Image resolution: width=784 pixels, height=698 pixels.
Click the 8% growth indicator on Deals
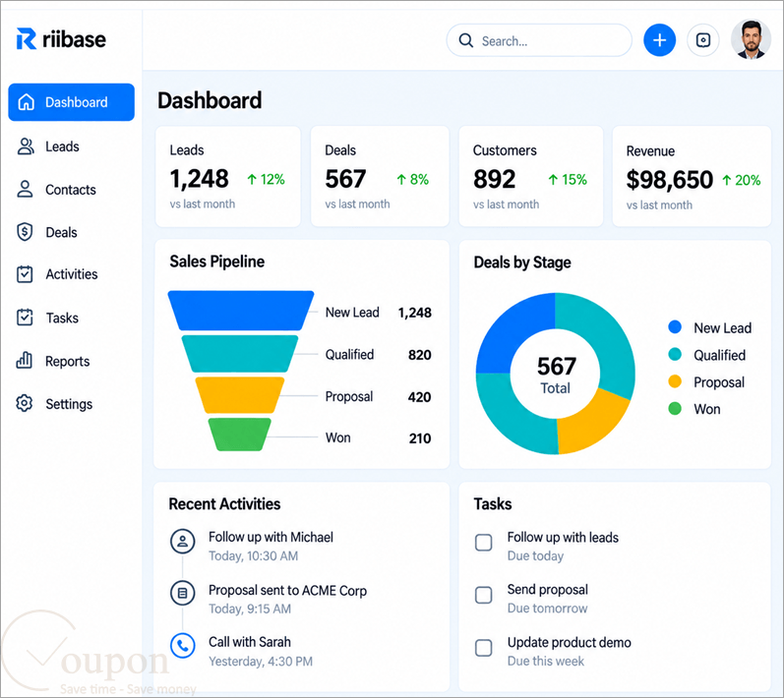412,179
